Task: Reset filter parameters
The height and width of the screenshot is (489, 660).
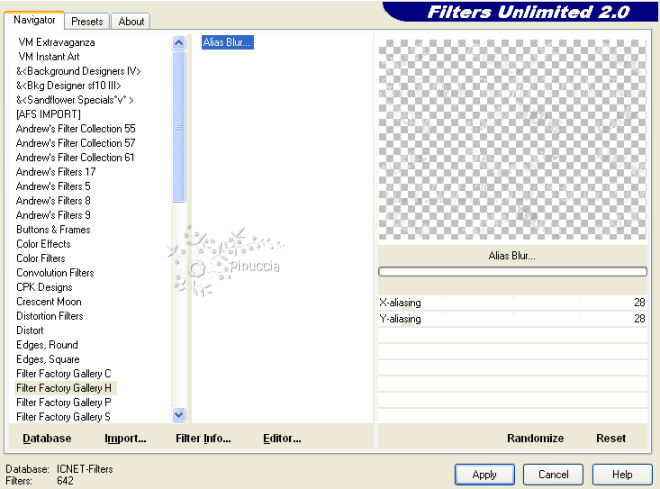Action: pyautogui.click(x=611, y=438)
